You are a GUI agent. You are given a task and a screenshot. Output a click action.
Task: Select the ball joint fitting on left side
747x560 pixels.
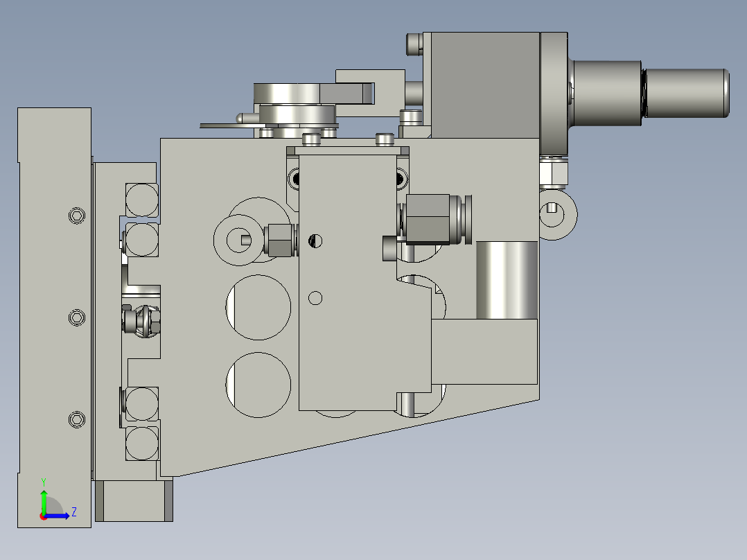click(x=141, y=321)
